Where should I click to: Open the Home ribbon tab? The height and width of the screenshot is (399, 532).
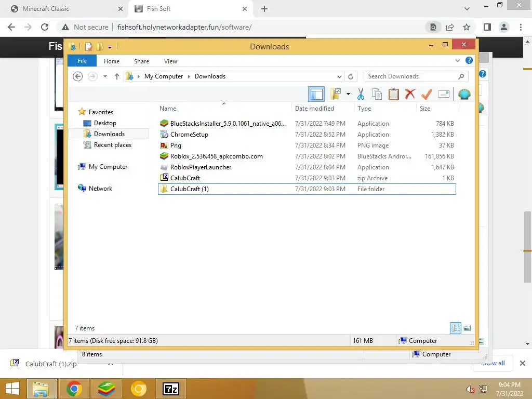pyautogui.click(x=112, y=61)
